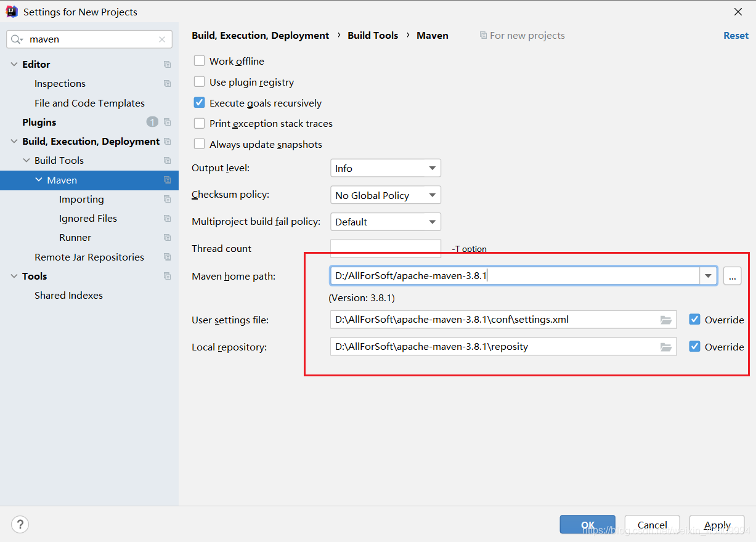Open the Maven home path dropdown arrow
The width and height of the screenshot is (756, 542).
point(708,276)
